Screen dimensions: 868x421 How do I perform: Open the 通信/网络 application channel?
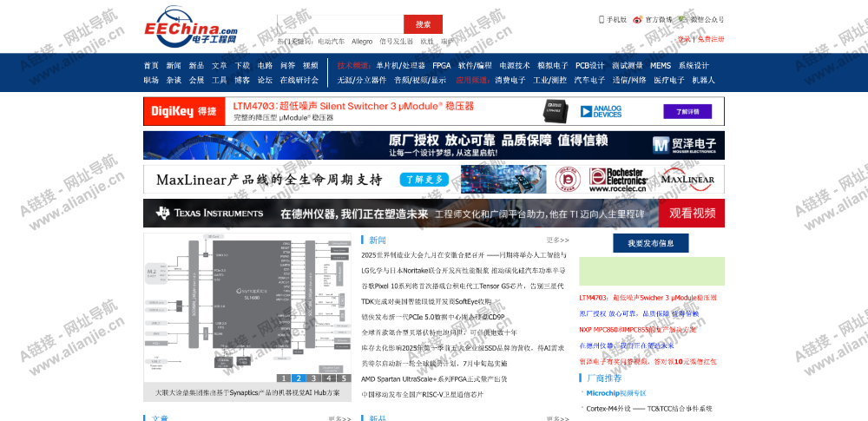pyautogui.click(x=628, y=80)
